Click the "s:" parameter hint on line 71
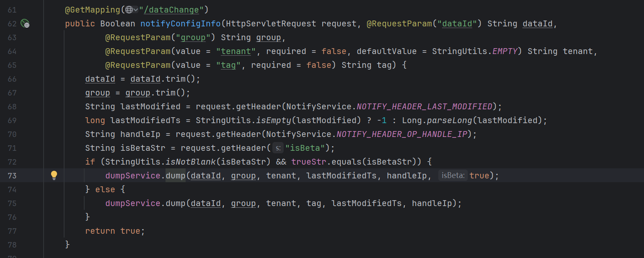This screenshot has width=644, height=258. (278, 148)
